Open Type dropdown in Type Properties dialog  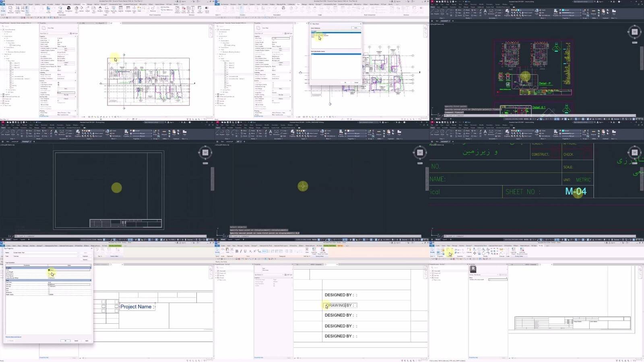coord(46,256)
